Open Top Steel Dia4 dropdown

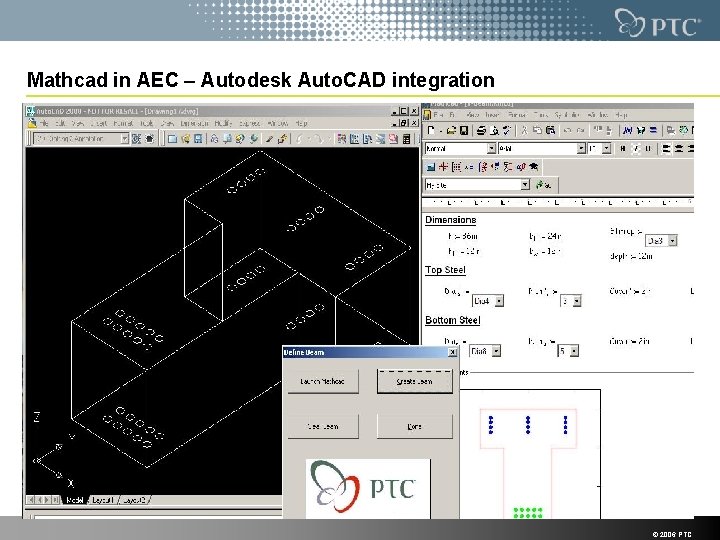point(499,301)
